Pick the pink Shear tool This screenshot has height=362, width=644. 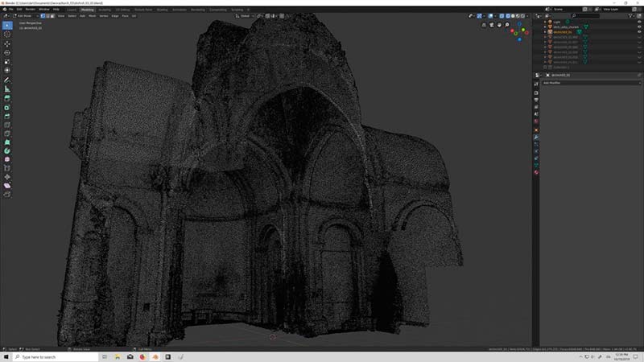7,186
